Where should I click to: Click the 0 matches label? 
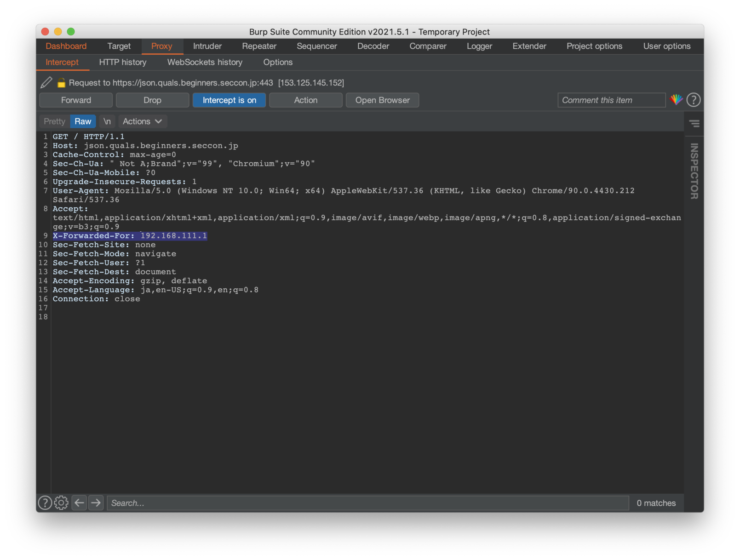(656, 503)
